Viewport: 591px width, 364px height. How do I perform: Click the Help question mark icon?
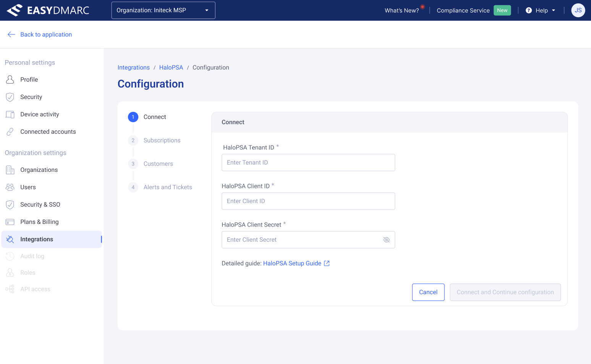pyautogui.click(x=528, y=10)
